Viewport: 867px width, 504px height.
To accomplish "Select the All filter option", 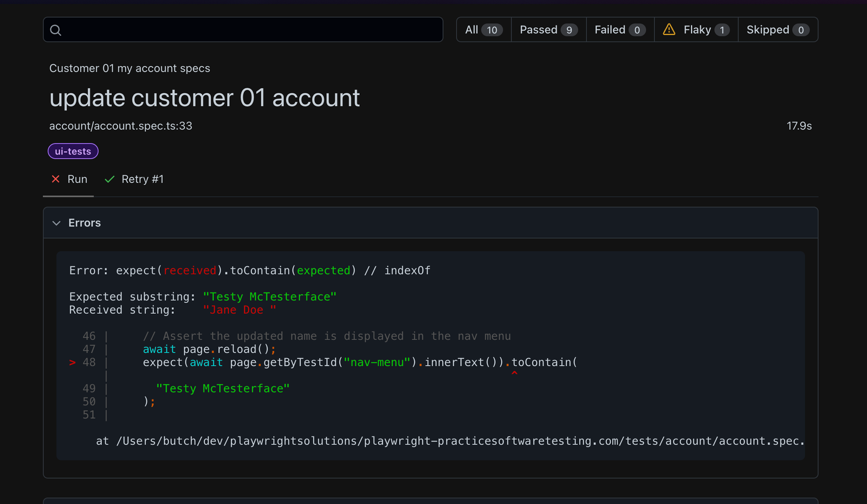I will (483, 30).
